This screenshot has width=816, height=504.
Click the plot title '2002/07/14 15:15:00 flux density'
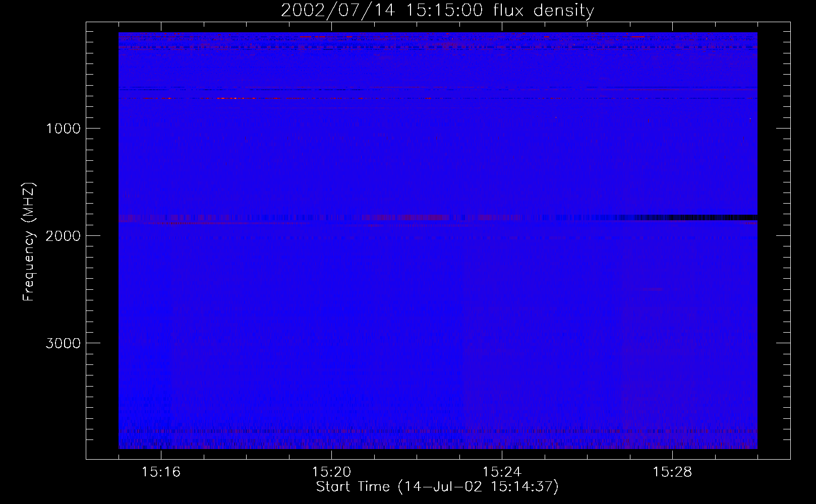point(437,10)
